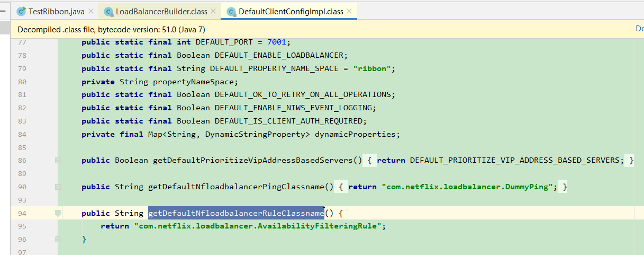This screenshot has width=644, height=255.
Task: Click the TestRibbon.java file icon
Action: point(21,11)
